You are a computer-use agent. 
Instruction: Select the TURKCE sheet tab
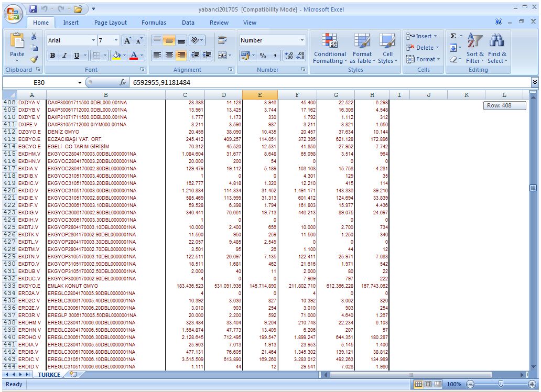click(x=49, y=374)
